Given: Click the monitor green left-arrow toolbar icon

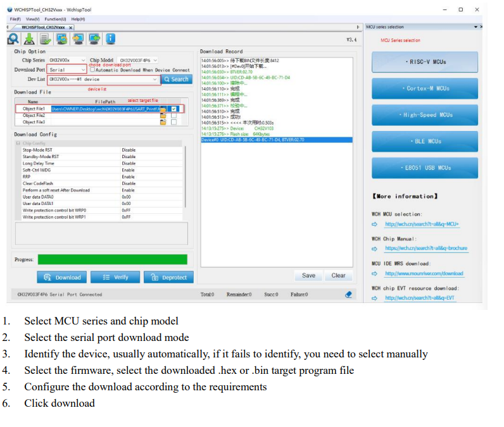Looking at the screenshot, I should click(x=94, y=39).
